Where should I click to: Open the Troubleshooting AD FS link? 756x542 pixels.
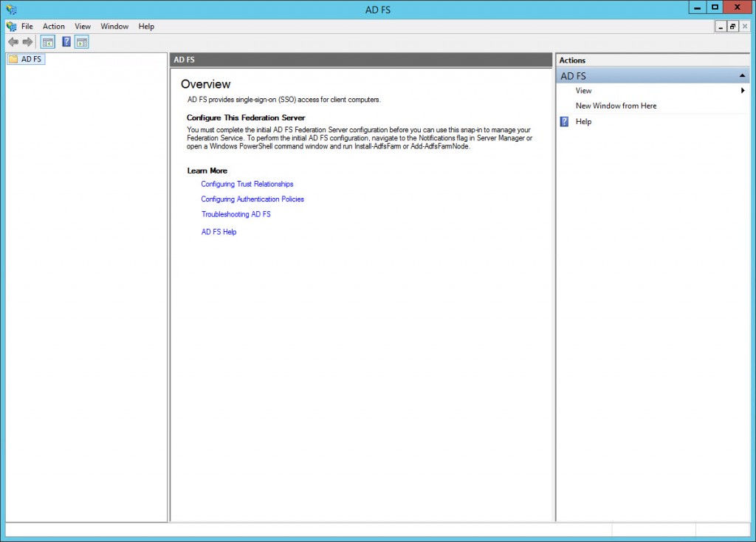[236, 214]
